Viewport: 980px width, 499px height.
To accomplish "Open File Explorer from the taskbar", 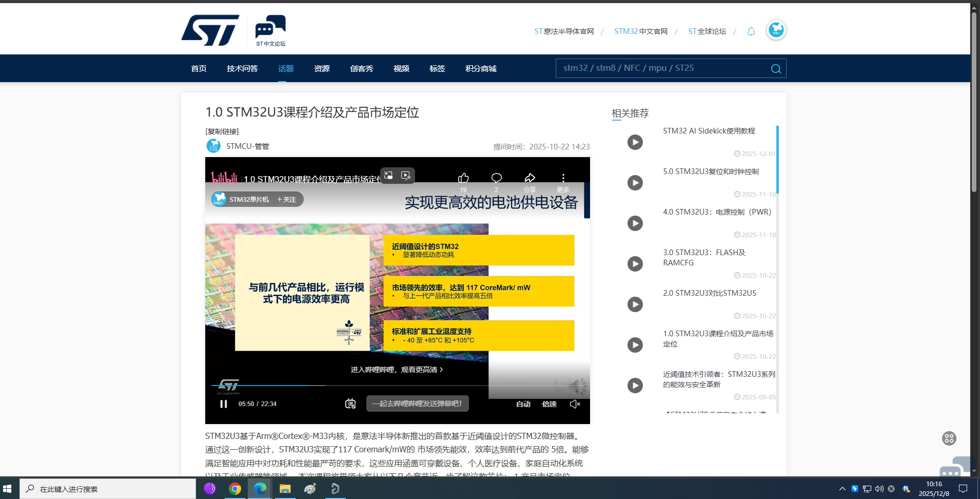I will (285, 489).
